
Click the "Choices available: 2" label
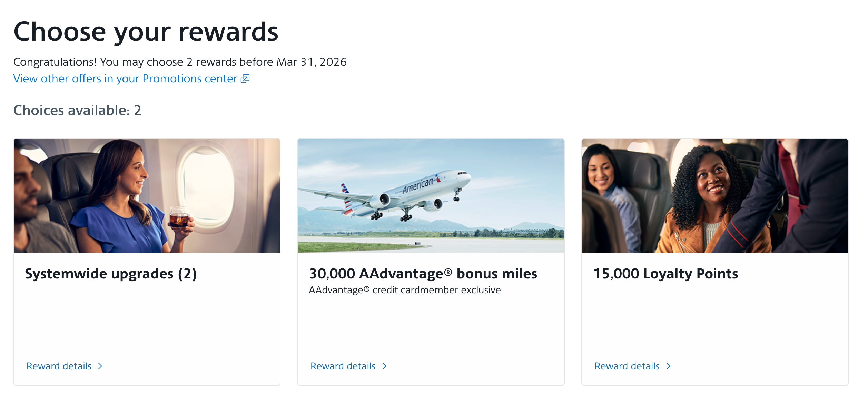point(77,111)
